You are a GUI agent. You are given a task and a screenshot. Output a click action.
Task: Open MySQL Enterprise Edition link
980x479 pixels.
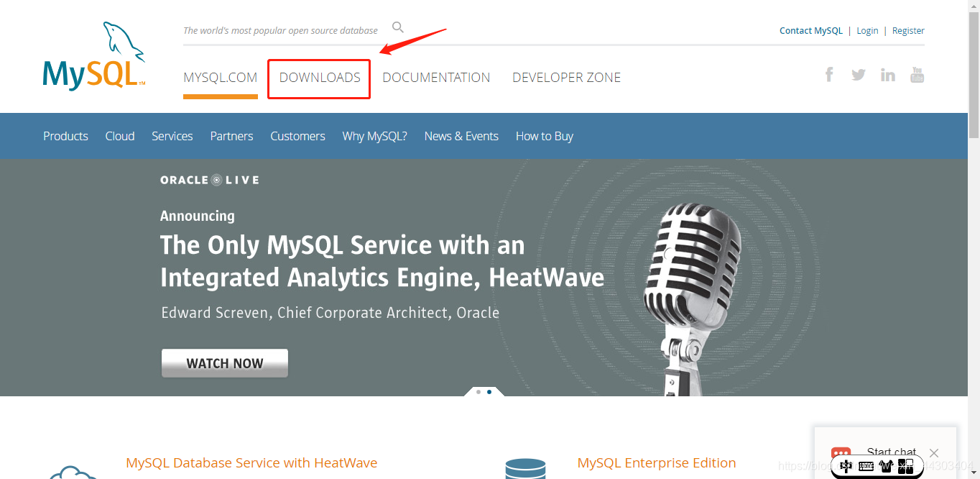[x=657, y=462]
